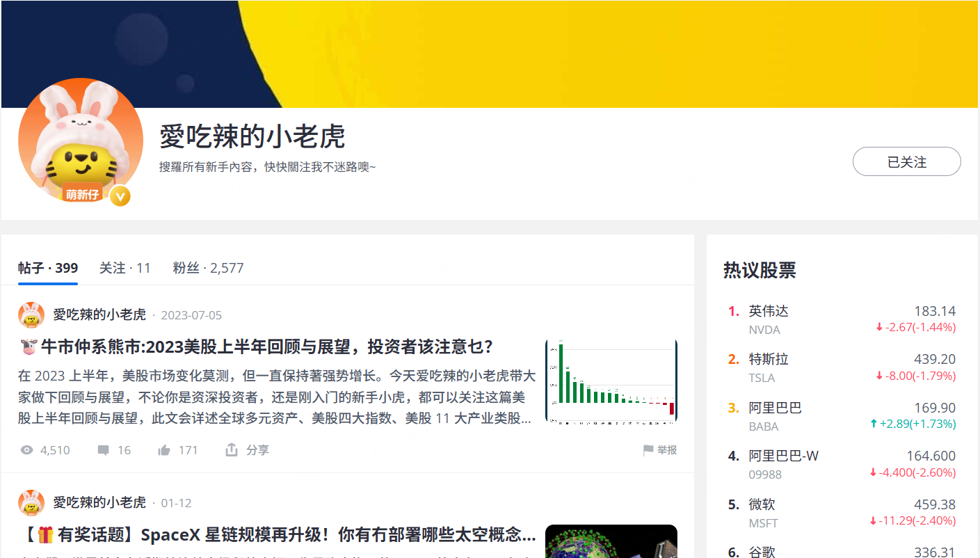Open 微软 MSFT in hot stocks
Viewport: 980px width, 558px height.
[842, 513]
